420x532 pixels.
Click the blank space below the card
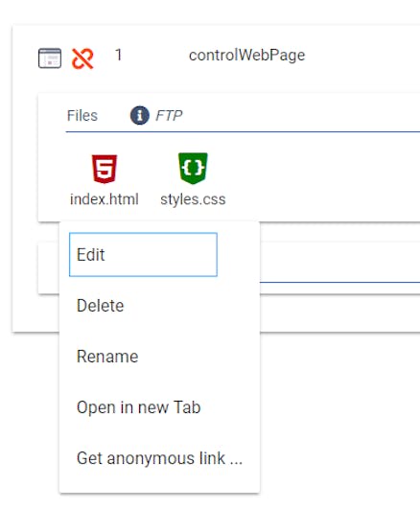339,424
